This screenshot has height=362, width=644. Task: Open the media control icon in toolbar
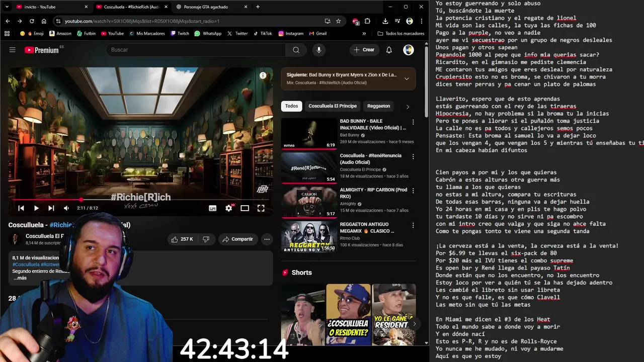click(397, 21)
